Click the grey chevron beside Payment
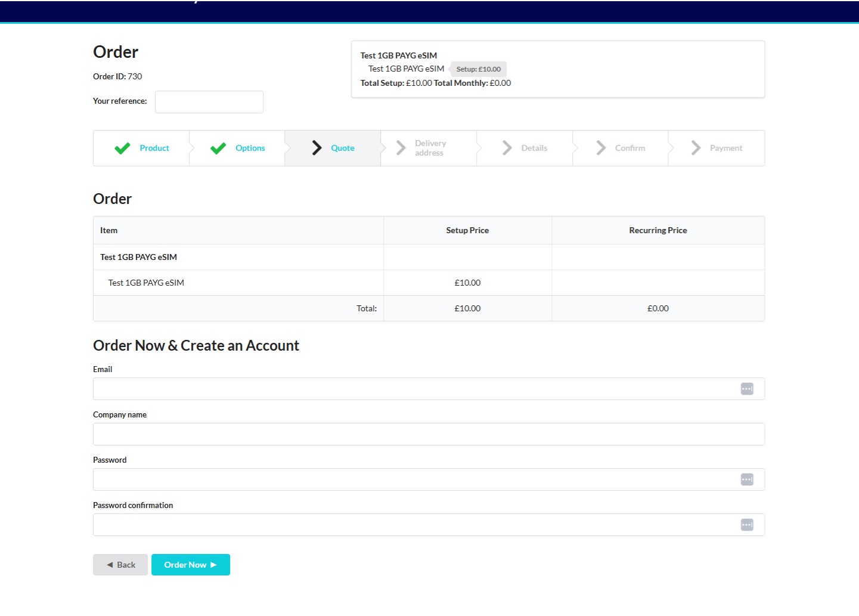 [x=696, y=148]
